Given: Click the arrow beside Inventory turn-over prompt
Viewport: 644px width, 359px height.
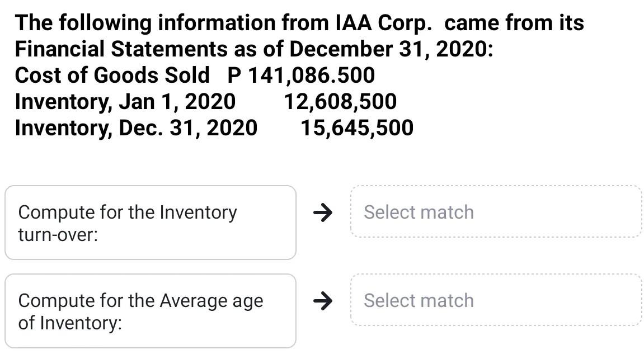Looking at the screenshot, I should pos(322,212).
